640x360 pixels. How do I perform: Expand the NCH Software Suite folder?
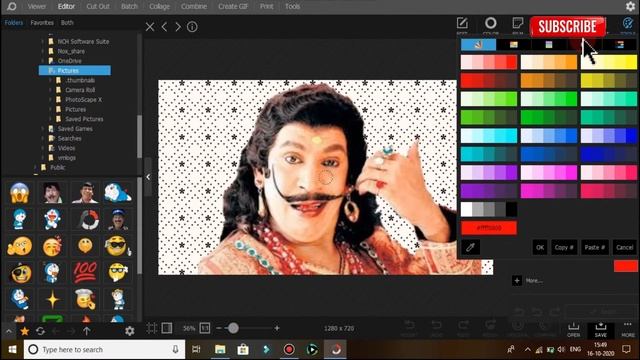pos(43,42)
